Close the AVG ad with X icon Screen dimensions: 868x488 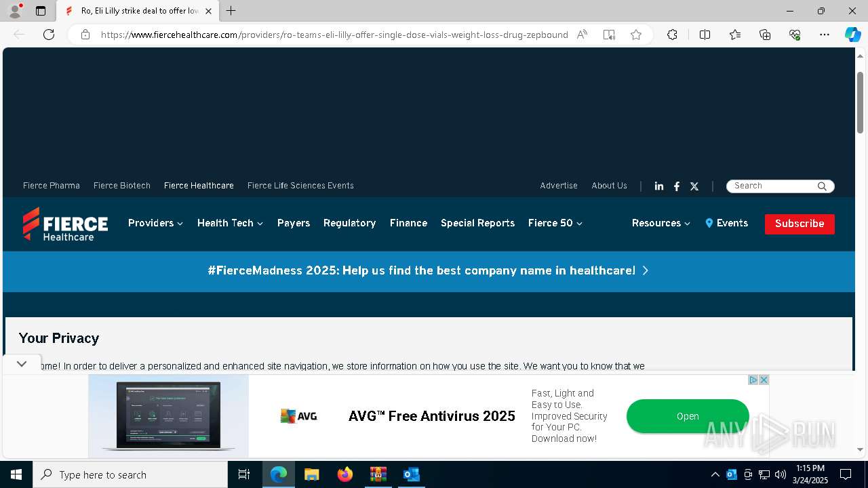click(764, 380)
